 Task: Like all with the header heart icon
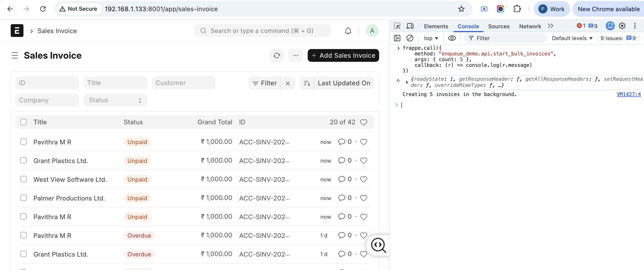[x=363, y=122]
